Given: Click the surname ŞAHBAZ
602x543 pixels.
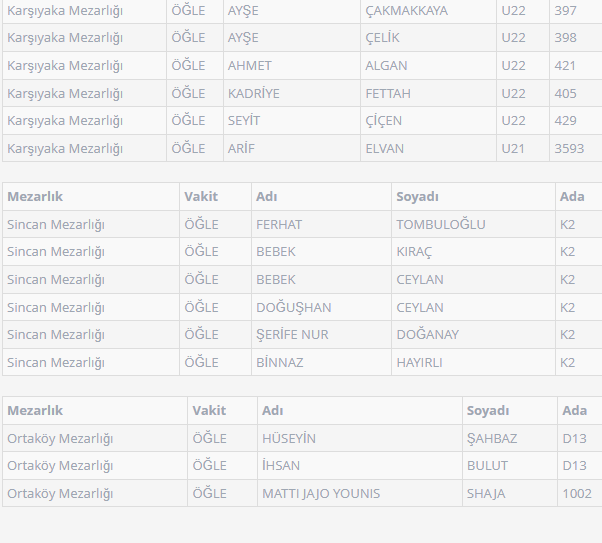Looking at the screenshot, I should (x=492, y=438).
